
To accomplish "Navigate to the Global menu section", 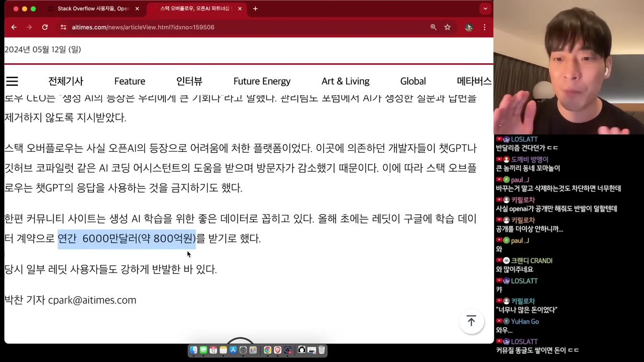I will tap(413, 81).
